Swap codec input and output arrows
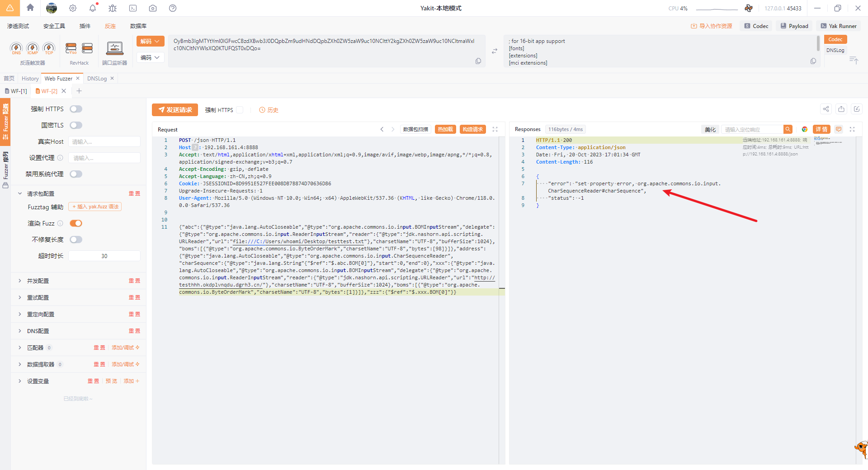 tap(495, 51)
